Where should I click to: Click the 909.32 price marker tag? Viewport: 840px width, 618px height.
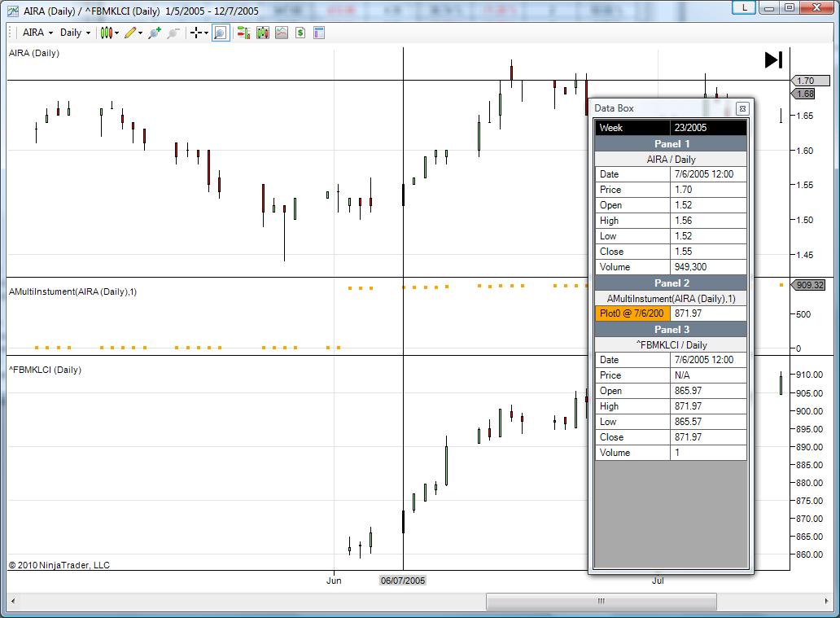tap(809, 285)
